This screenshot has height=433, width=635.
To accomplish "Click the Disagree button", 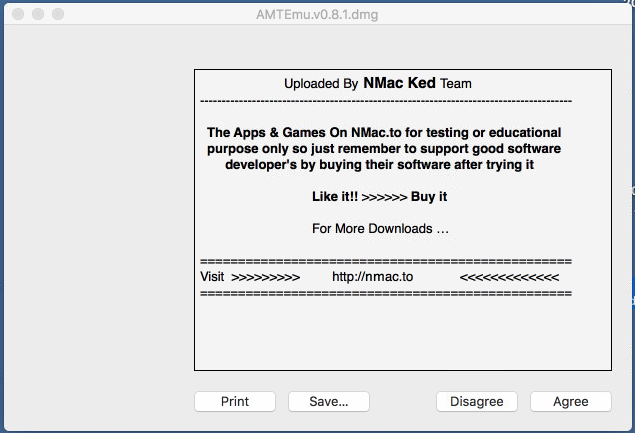I will point(477,401).
